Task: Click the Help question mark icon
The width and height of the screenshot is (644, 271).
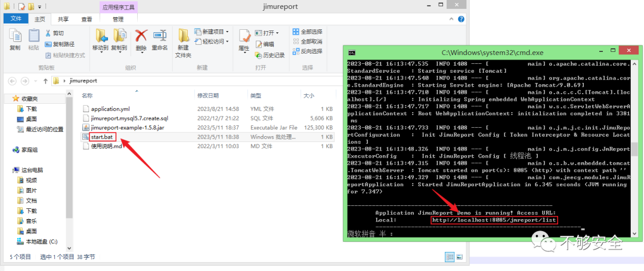Action: point(461,19)
